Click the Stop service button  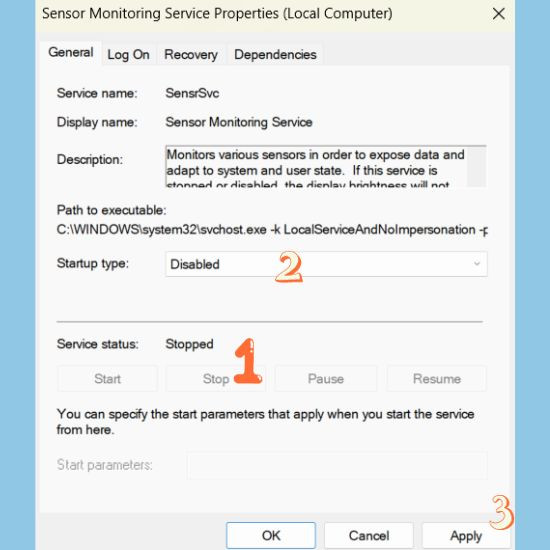point(216,378)
